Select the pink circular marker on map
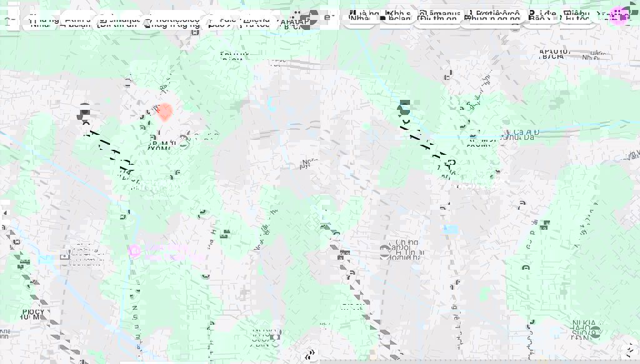 (x=134, y=251)
